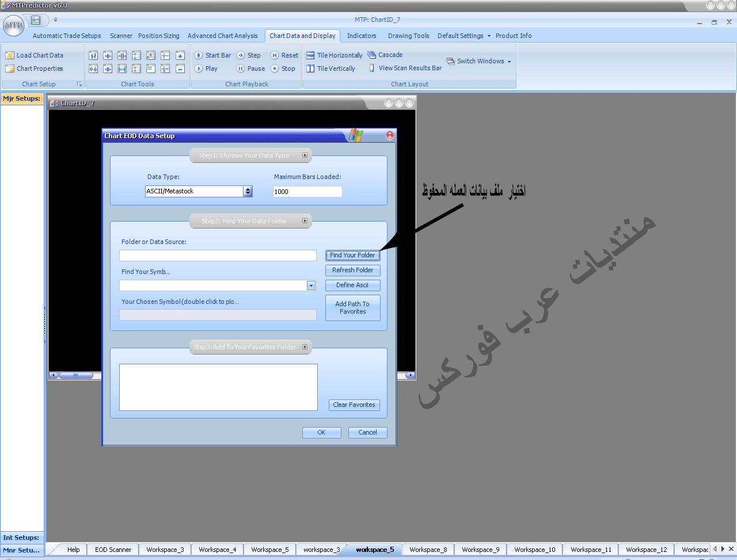Click the Pause playback icon
The width and height of the screenshot is (737, 560).
(241, 68)
